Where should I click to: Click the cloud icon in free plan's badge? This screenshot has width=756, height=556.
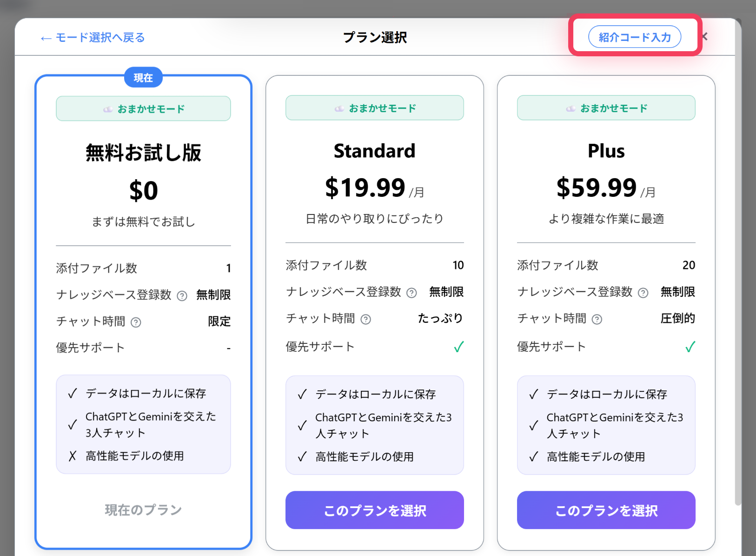click(x=108, y=108)
